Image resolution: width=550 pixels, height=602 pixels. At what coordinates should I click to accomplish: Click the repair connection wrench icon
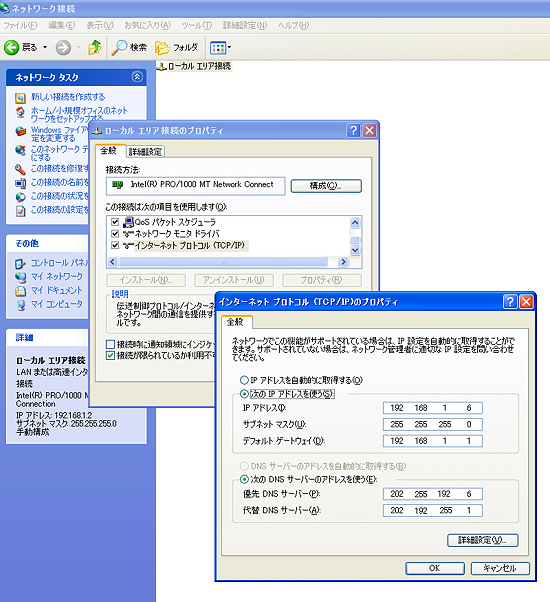[20, 169]
